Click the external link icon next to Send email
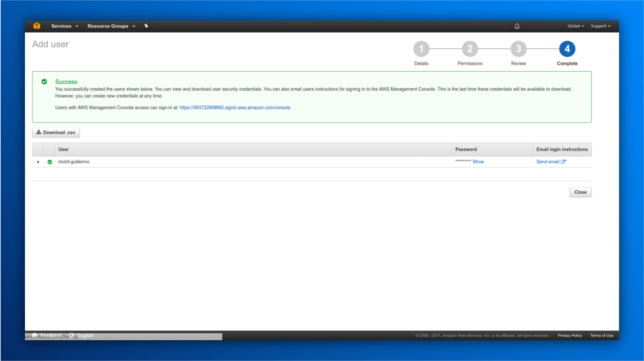 (x=563, y=162)
